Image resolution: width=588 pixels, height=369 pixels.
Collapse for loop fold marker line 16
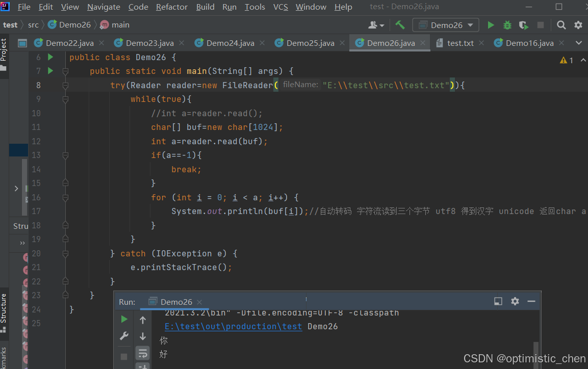point(65,197)
